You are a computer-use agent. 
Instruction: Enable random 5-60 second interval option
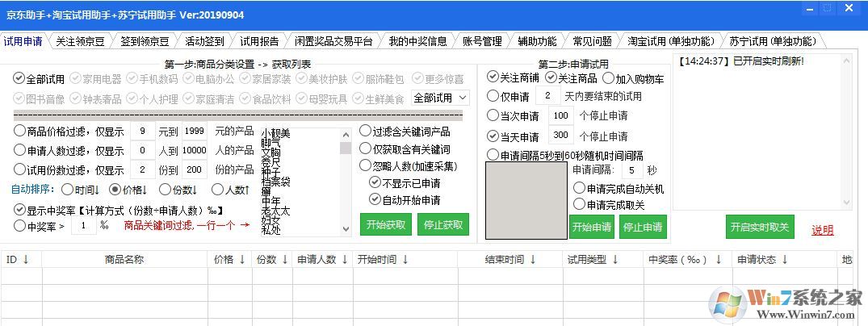click(565, 156)
